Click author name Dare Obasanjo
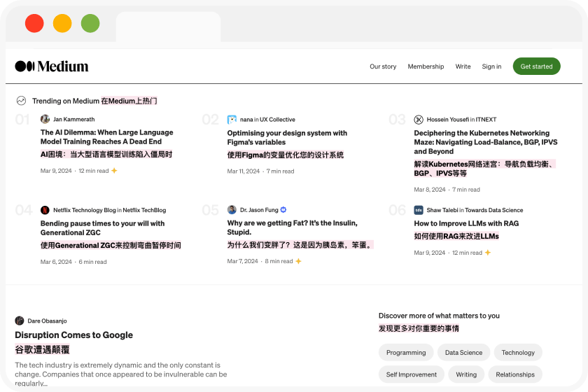 [x=48, y=321]
